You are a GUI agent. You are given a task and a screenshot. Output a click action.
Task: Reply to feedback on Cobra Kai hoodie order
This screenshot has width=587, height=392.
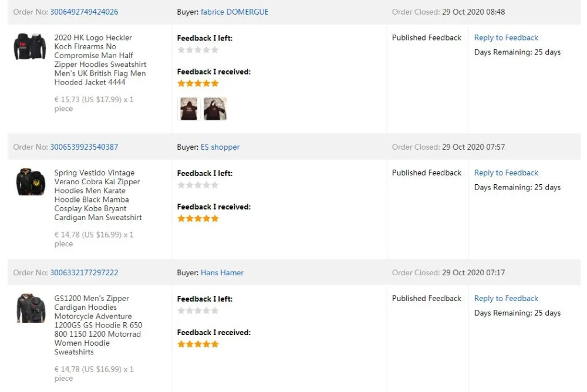point(506,173)
